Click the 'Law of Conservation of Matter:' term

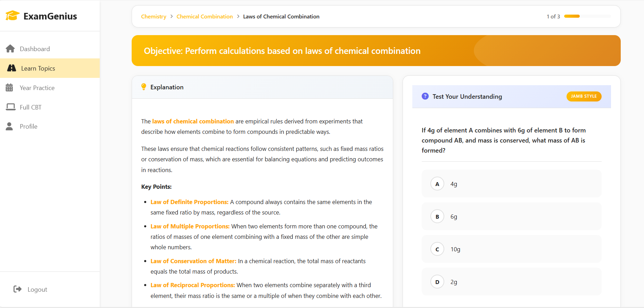tap(193, 261)
